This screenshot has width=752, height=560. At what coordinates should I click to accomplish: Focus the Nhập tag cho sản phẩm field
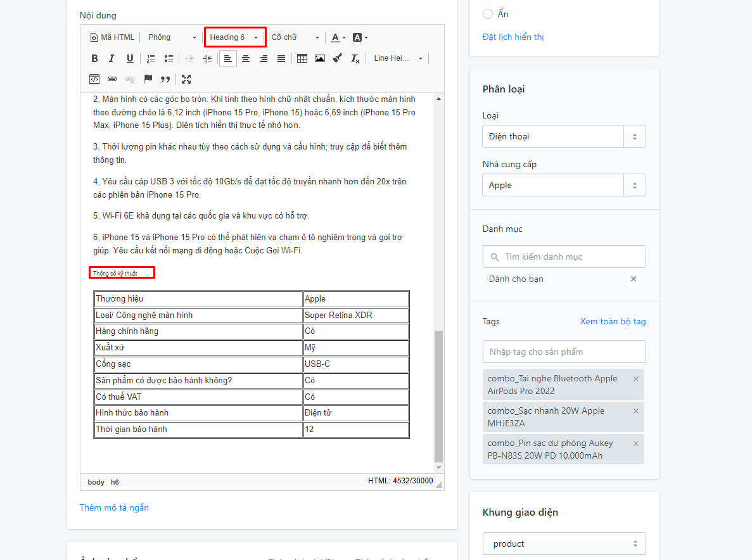click(564, 352)
